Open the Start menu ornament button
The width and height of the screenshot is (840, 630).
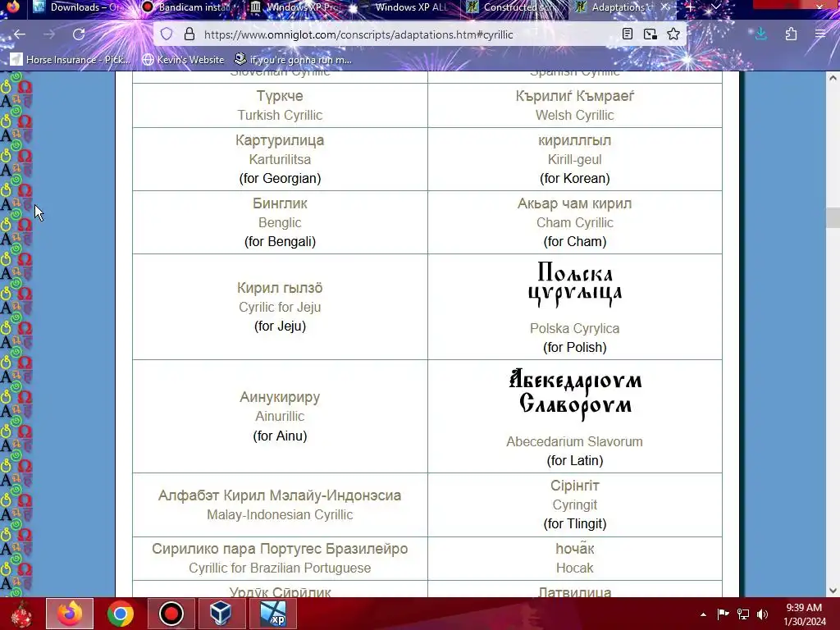coord(21,614)
